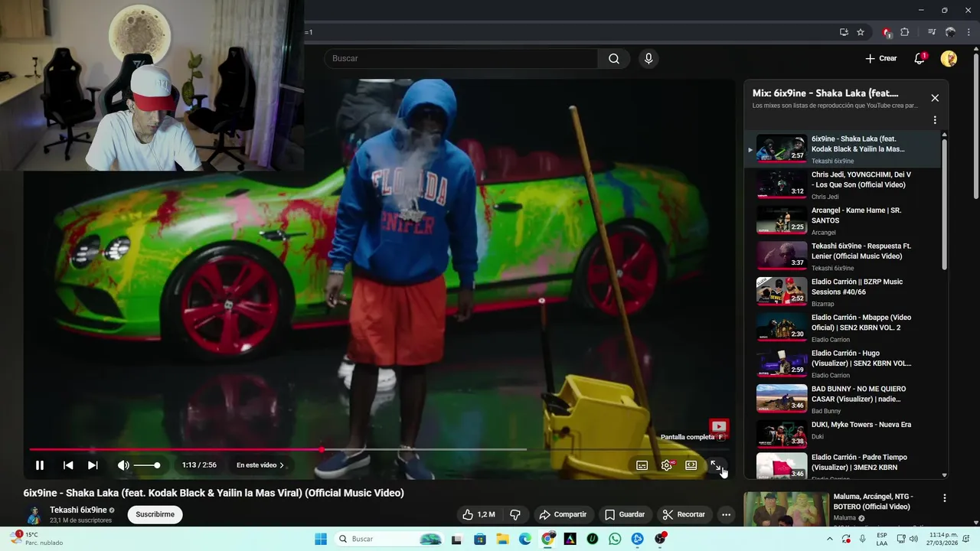Create clip with Recortar button
The height and width of the screenshot is (551, 980).
(684, 514)
